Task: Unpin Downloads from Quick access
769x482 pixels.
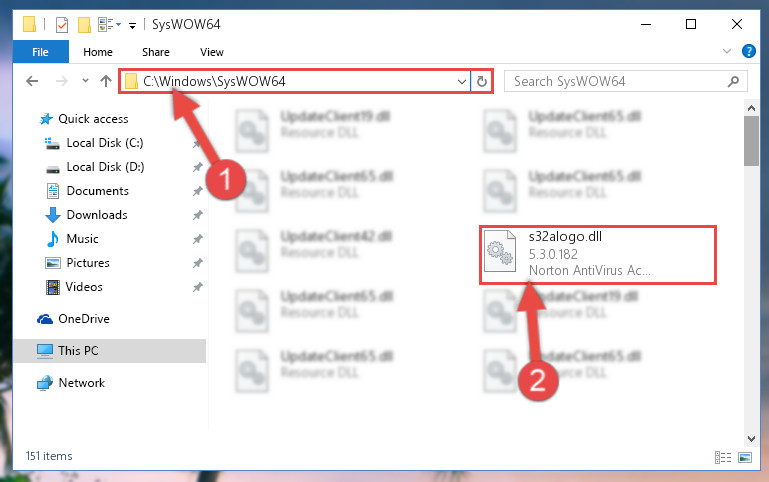Action: 197,215
